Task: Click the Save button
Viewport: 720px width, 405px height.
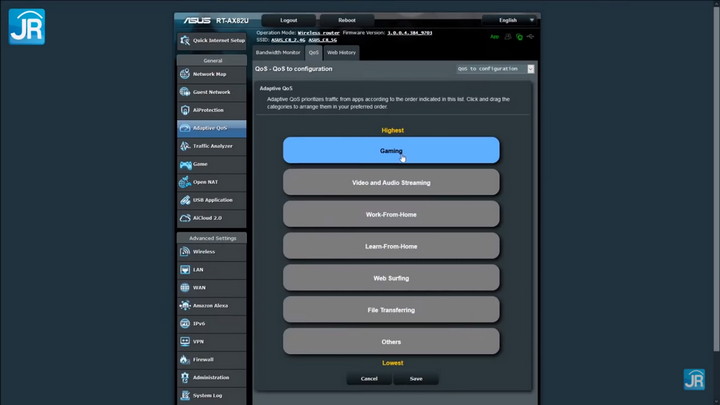Action: pyautogui.click(x=416, y=379)
